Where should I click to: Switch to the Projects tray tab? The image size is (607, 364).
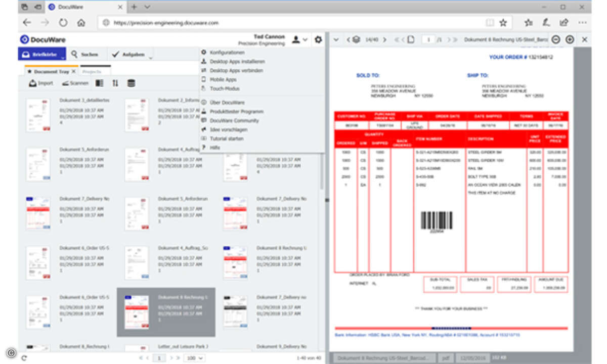point(95,72)
